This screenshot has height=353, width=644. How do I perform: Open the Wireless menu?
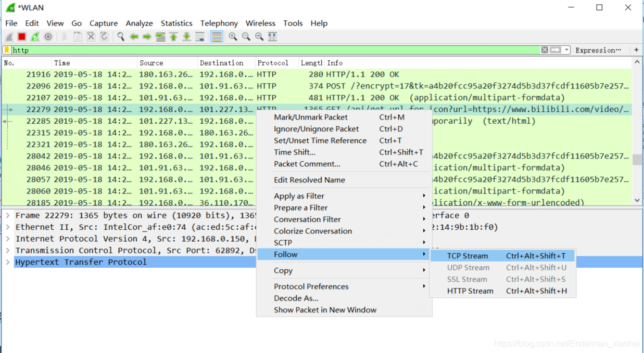pyautogui.click(x=260, y=23)
